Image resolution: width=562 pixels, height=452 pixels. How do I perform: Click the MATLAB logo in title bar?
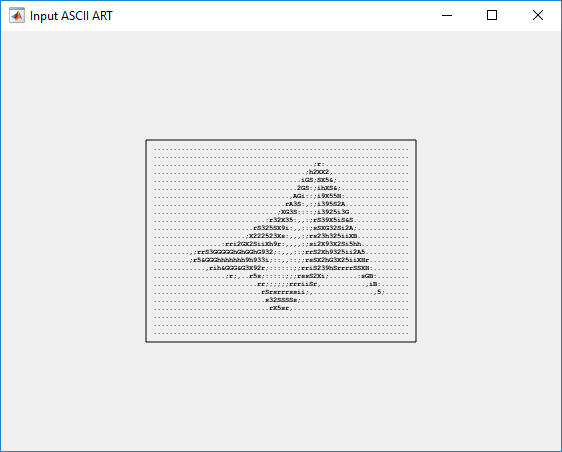tap(17, 15)
